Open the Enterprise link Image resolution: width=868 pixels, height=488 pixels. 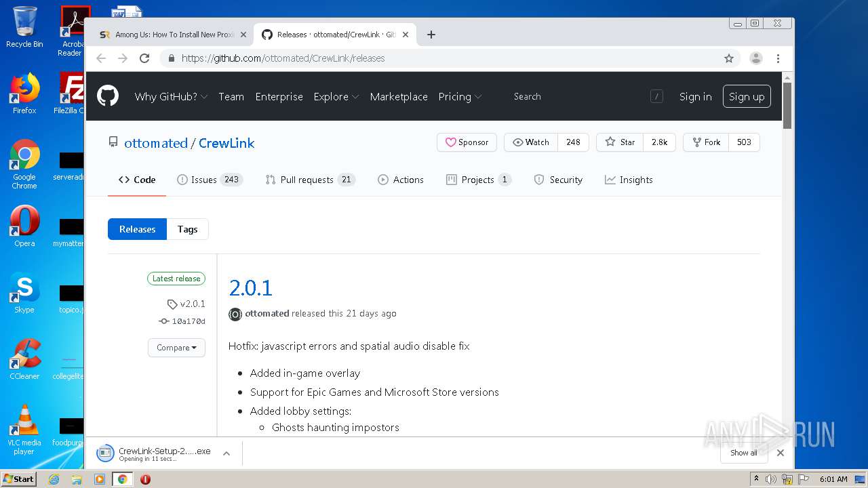[279, 96]
